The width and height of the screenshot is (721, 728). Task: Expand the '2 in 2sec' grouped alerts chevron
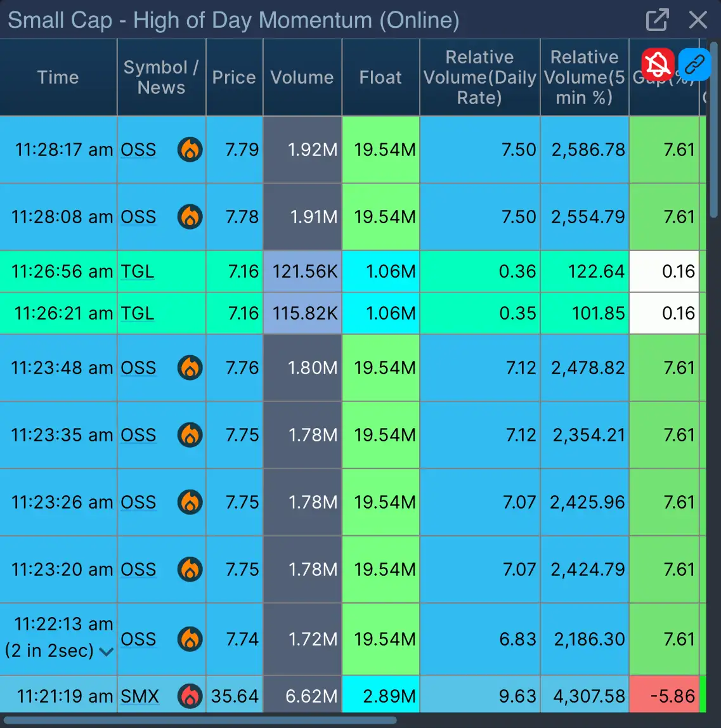point(107,651)
